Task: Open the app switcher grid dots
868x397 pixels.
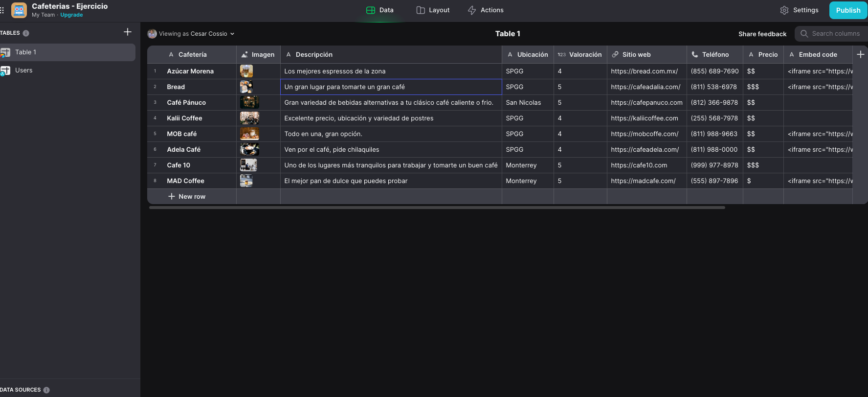Action: coord(2,10)
